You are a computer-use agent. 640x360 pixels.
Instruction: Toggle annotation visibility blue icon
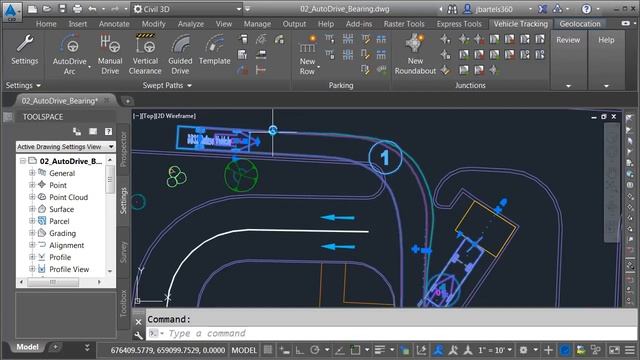click(438, 350)
